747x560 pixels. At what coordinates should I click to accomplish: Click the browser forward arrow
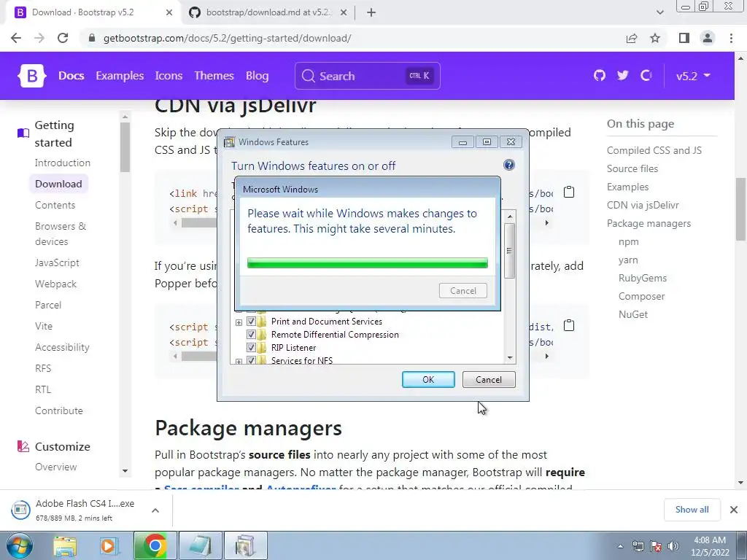point(39,38)
